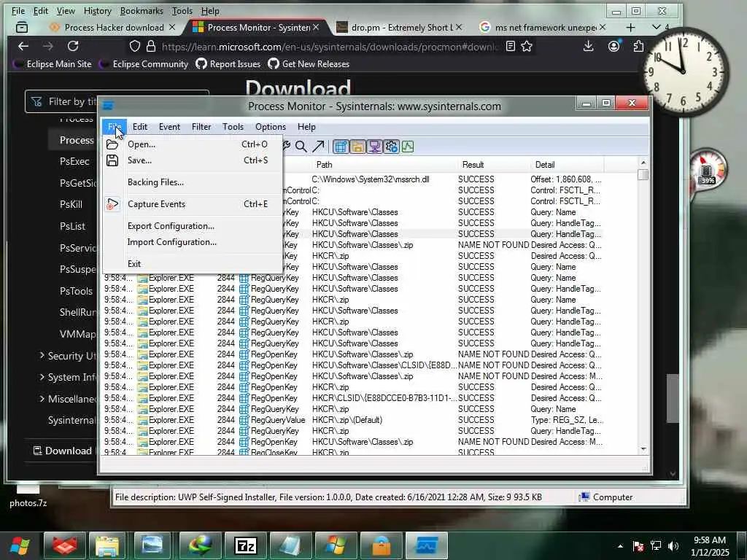
Task: Click PsList link in sidebar
Action: click(x=72, y=226)
